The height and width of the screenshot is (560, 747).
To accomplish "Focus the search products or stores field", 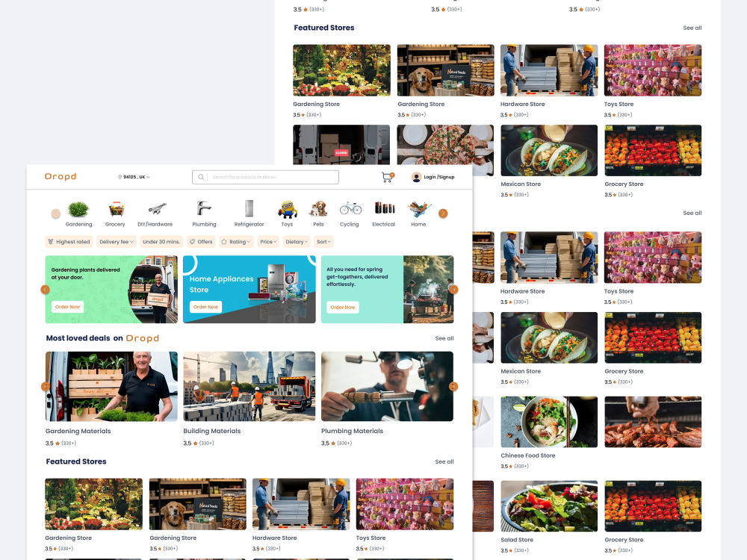I will (265, 177).
